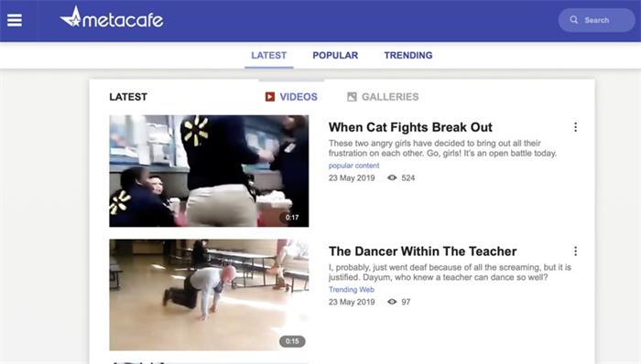Open more options for Dancer Teacher video
This screenshot has width=641, height=364.
click(576, 252)
